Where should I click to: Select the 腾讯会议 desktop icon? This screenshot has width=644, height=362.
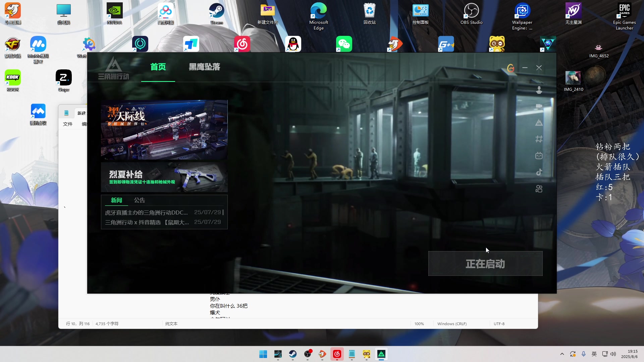click(38, 114)
